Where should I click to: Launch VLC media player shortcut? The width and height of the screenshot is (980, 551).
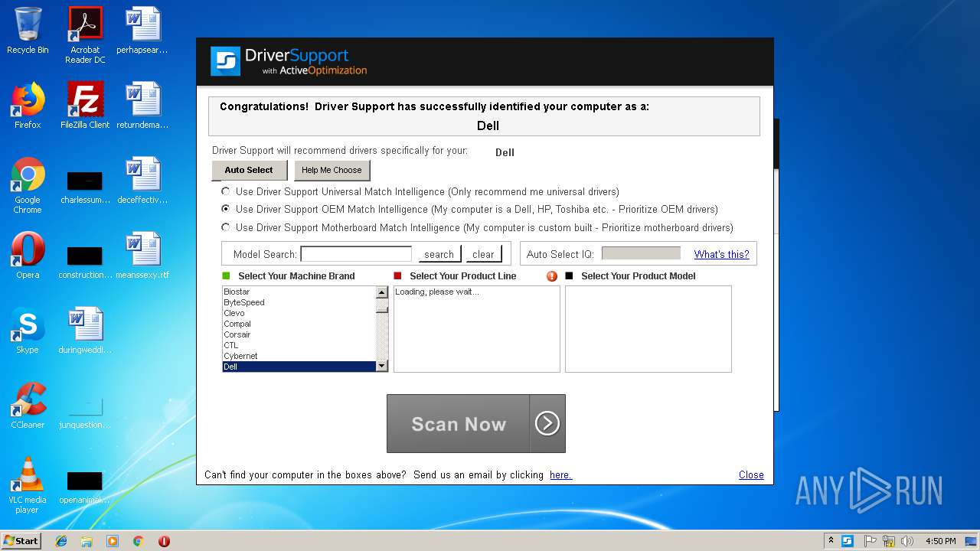tap(28, 485)
